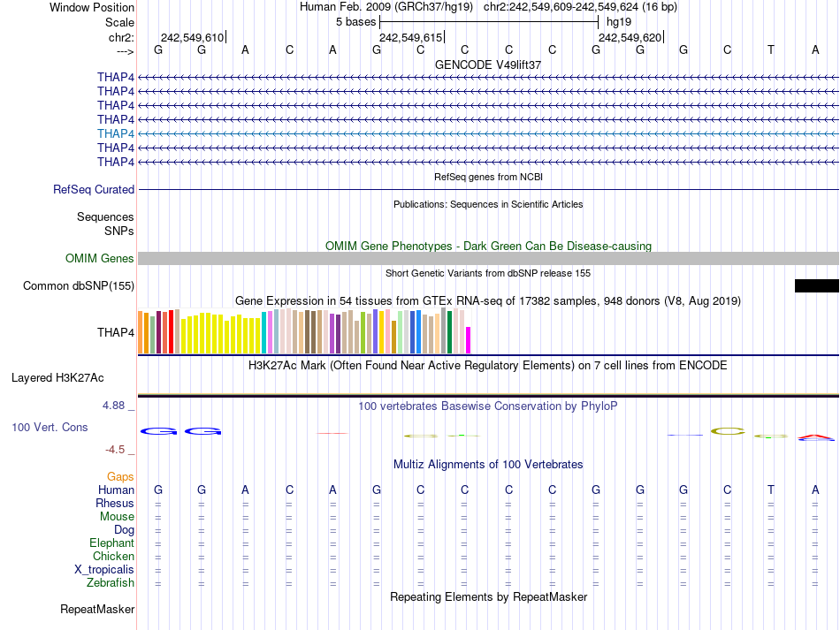Click the 242,549,620 ruler position
840x630 pixels.
630,37
